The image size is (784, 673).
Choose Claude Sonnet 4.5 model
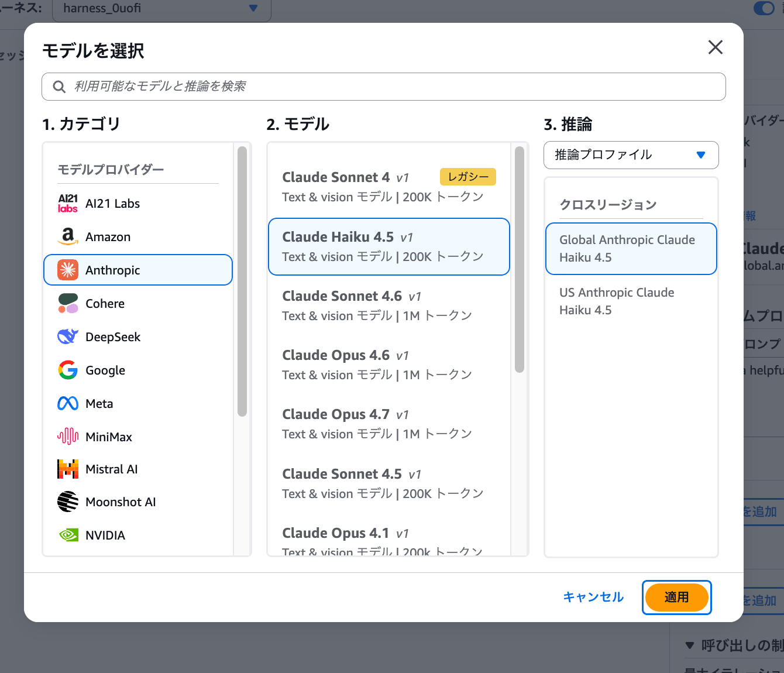[389, 483]
